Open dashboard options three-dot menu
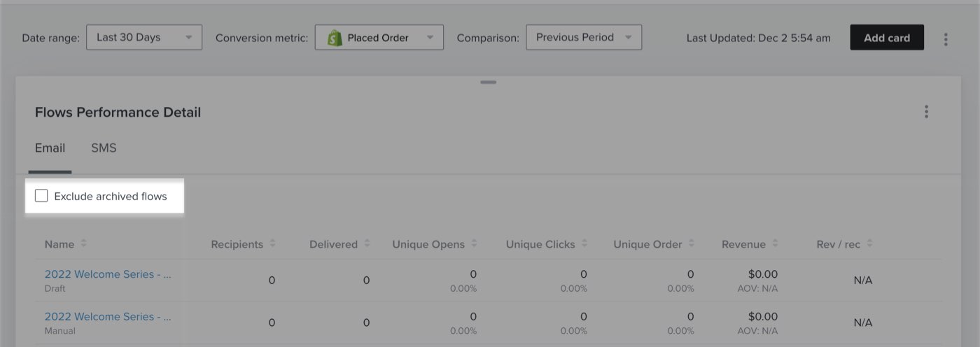The image size is (980, 347). click(x=946, y=38)
